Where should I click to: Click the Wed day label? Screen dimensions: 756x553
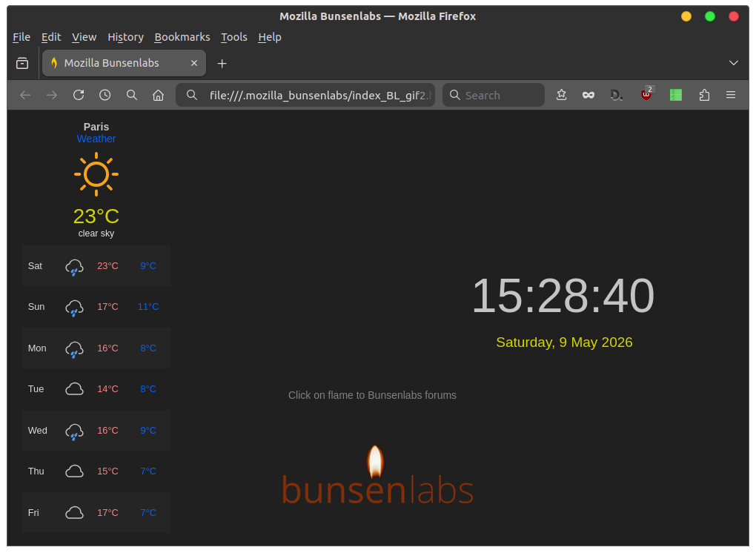[x=37, y=431]
